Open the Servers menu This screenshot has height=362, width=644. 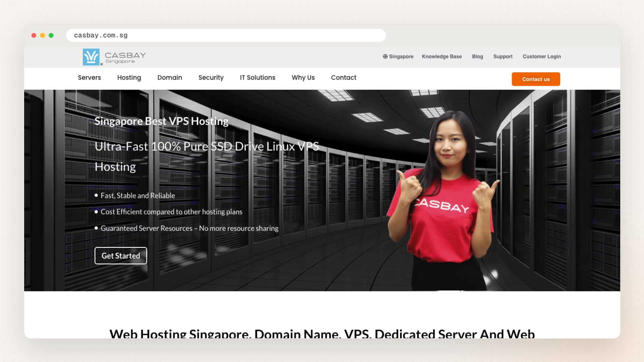pos(89,78)
